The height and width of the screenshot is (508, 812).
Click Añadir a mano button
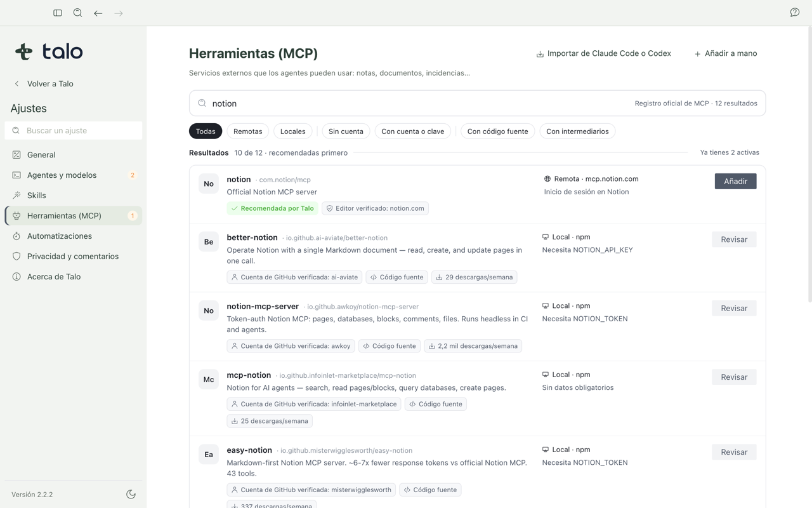pos(726,53)
